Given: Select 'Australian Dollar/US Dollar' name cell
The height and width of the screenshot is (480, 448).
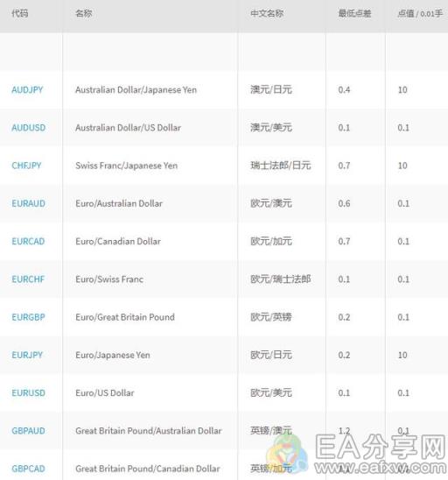Looking at the screenshot, I should pos(128,128).
